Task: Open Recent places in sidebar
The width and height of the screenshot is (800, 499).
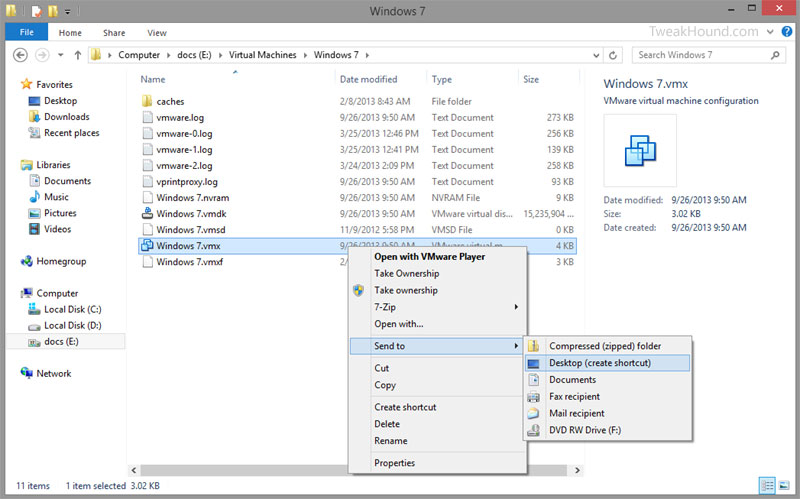Action: click(x=71, y=133)
